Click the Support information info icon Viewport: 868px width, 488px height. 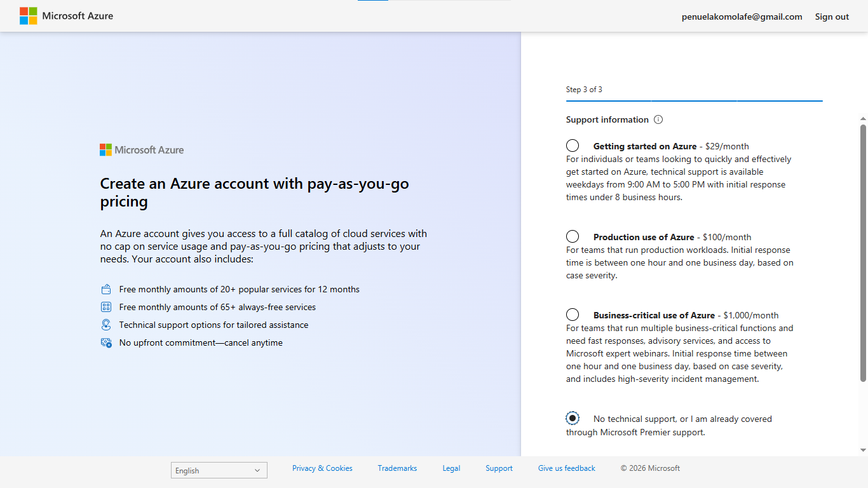tap(658, 119)
